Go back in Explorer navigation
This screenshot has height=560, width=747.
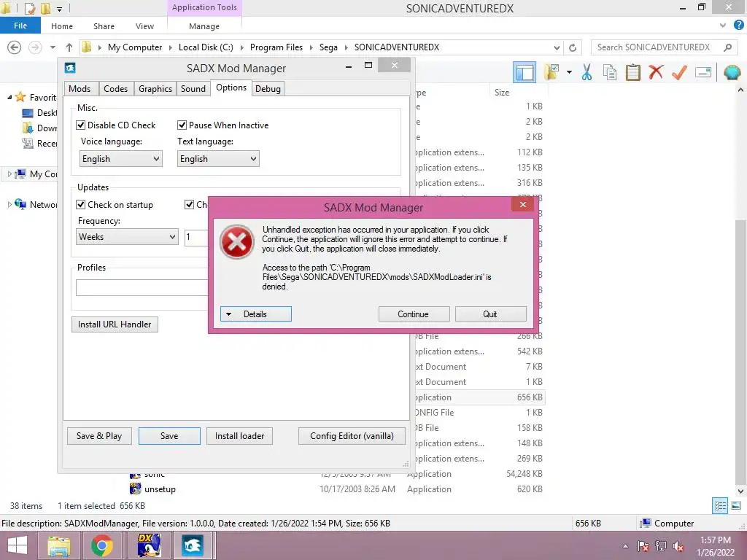tap(15, 47)
